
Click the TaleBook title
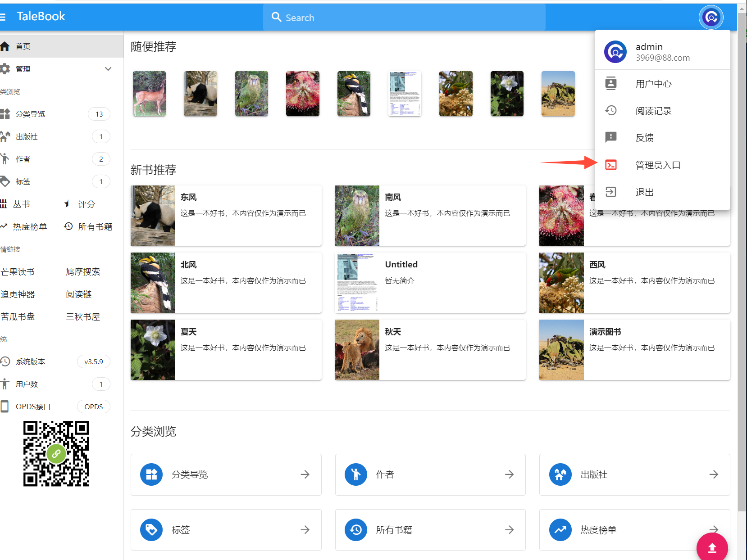pos(41,17)
